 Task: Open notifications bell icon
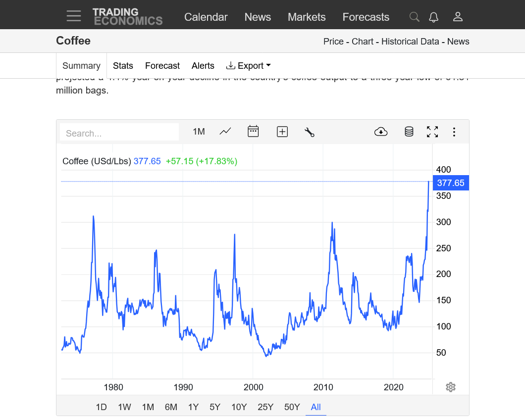click(433, 17)
